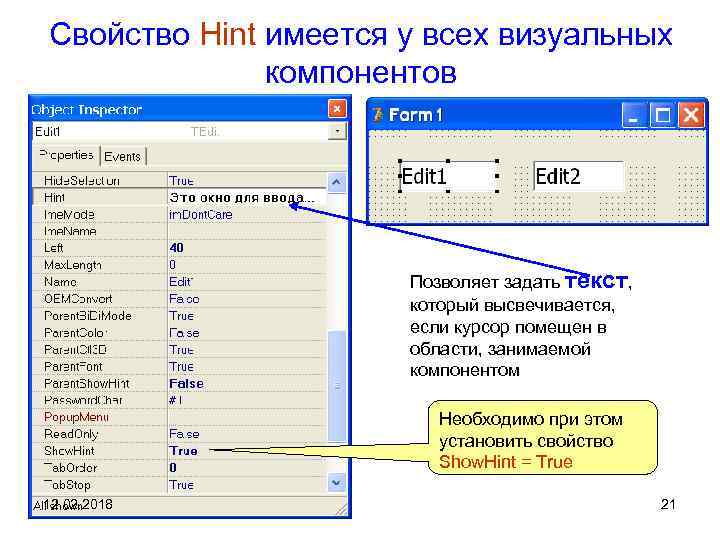Select the ParentCtl3D property
The height and width of the screenshot is (540, 720).
pos(75,350)
